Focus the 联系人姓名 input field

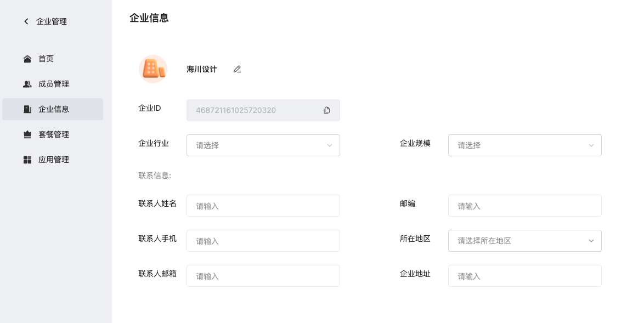263,206
